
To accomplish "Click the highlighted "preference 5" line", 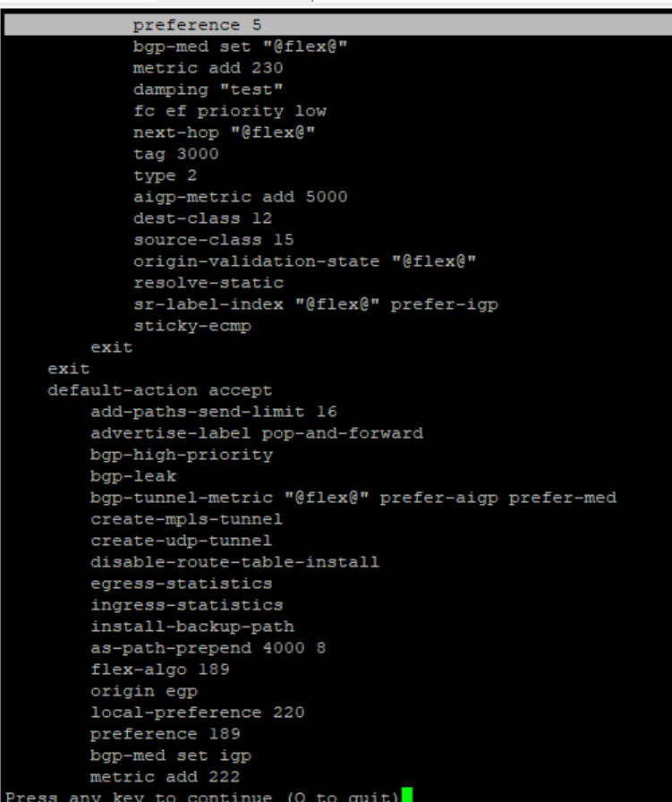I will point(197,25).
